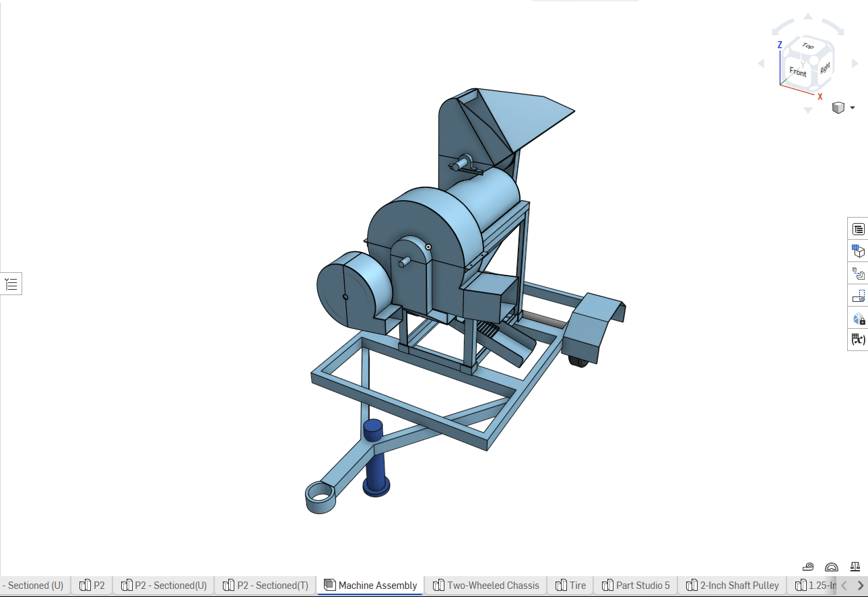The height and width of the screenshot is (597, 868).
Task: Select the Front face of view cube
Action: pos(797,71)
